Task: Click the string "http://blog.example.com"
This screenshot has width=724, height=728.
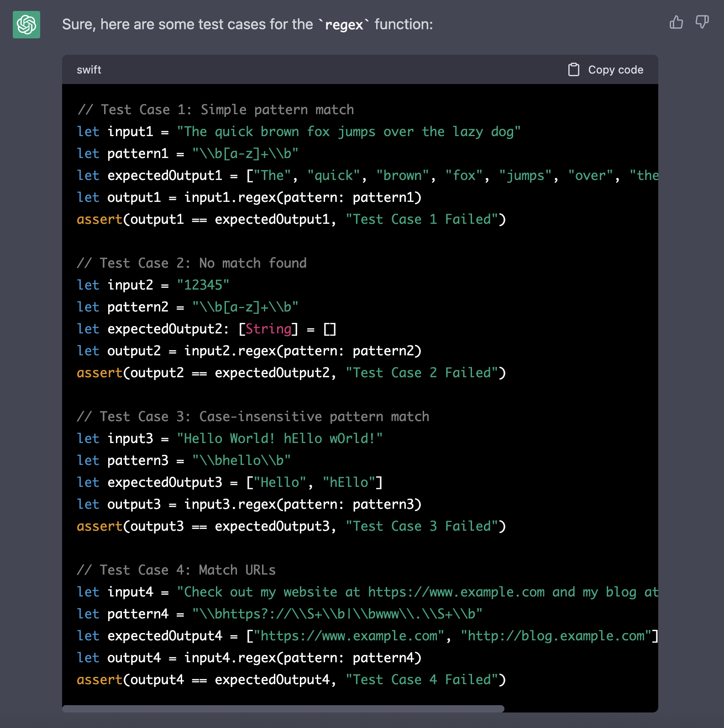Action: [556, 636]
